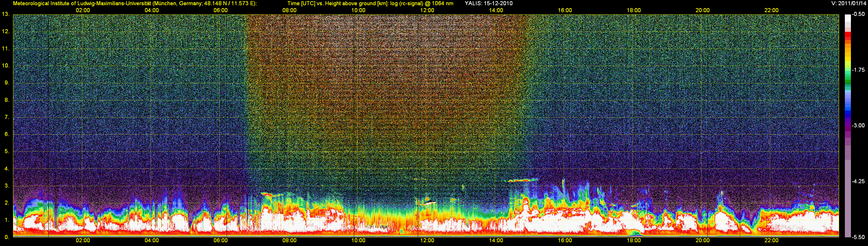Click the 18:00 label on the bottom time axis

[x=633, y=241]
